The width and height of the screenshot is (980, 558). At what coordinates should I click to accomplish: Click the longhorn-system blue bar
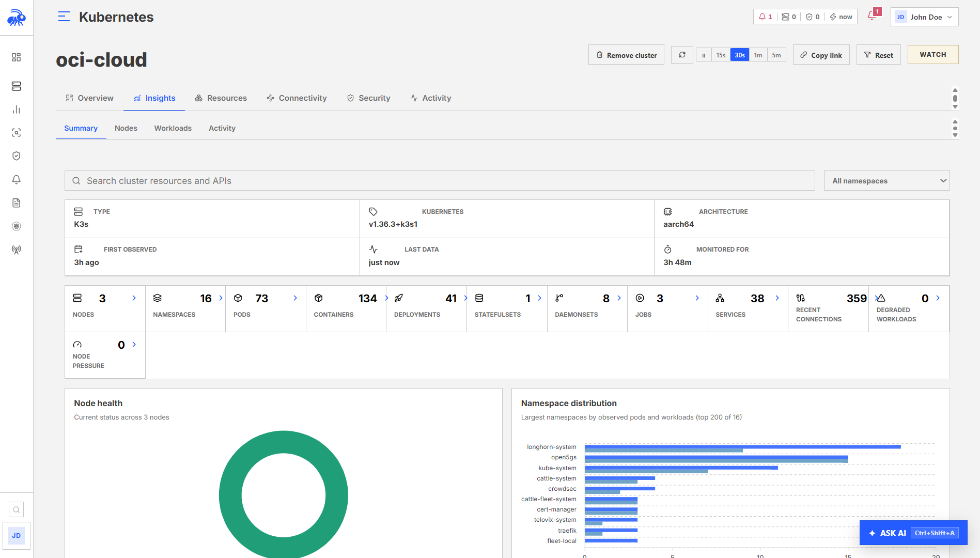[742, 446]
